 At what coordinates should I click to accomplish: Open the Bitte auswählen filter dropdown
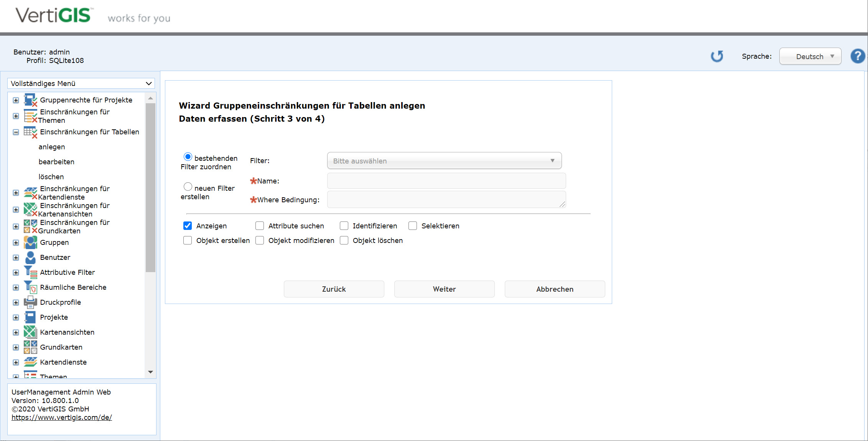tap(444, 160)
